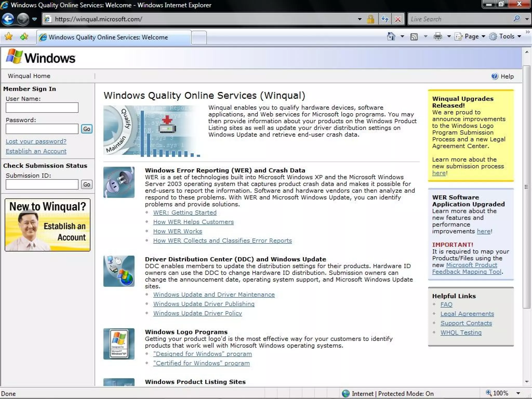Image resolution: width=532 pixels, height=399 pixels.
Task: Open the Favorites Center star icon
Action: coord(9,37)
